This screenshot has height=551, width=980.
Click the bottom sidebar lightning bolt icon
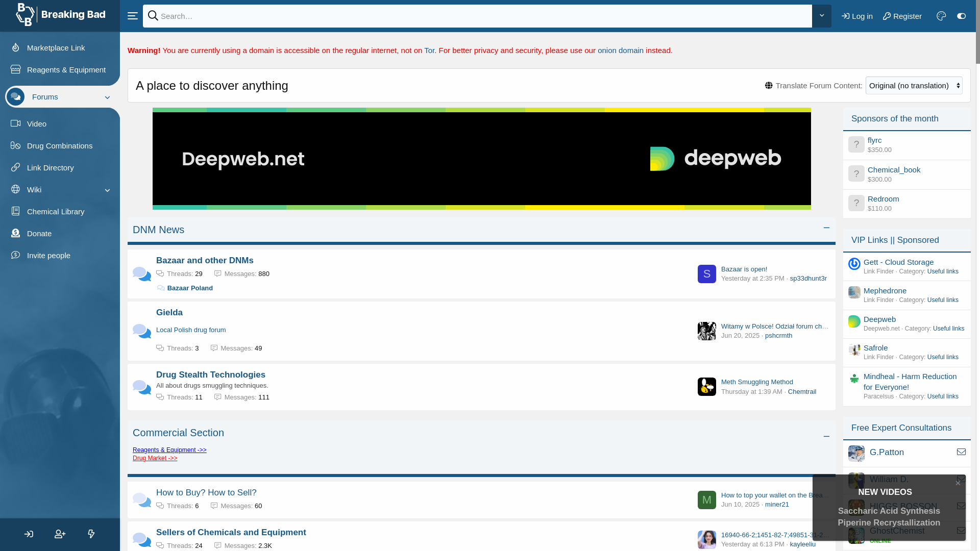[x=91, y=534]
